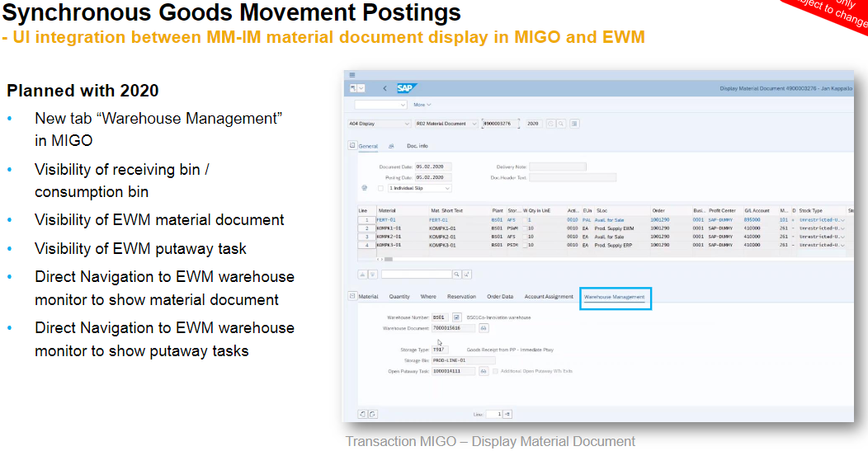Display open putaway task via glasses icon

point(484,371)
